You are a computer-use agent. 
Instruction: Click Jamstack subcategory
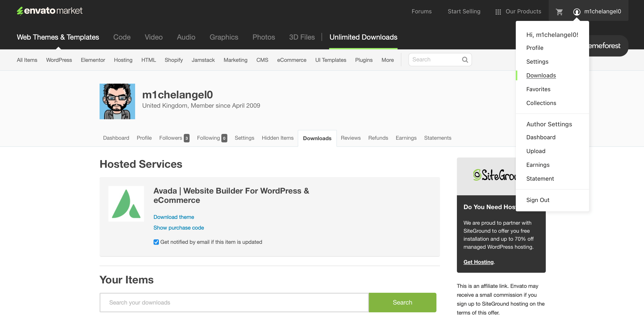(203, 60)
